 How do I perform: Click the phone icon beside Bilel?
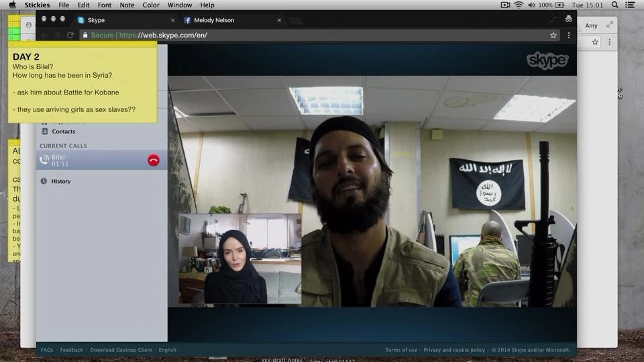(44, 160)
